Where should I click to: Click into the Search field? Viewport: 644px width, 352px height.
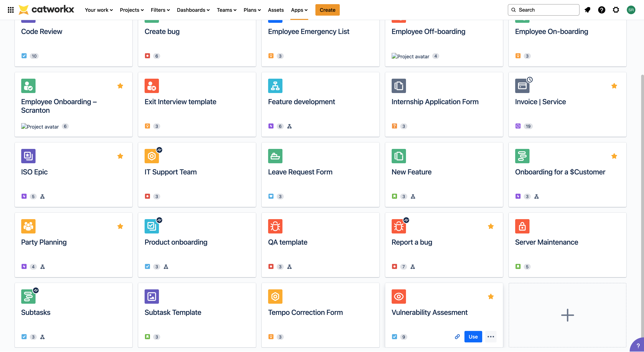(543, 10)
